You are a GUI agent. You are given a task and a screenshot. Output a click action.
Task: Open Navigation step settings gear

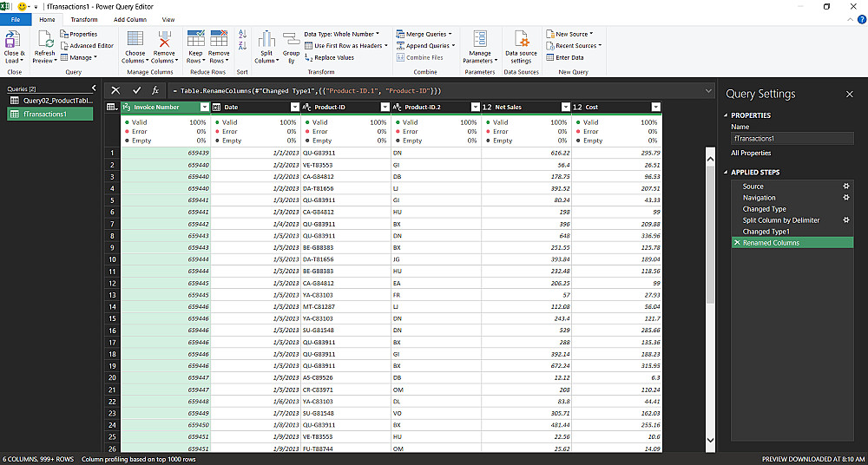[845, 198]
